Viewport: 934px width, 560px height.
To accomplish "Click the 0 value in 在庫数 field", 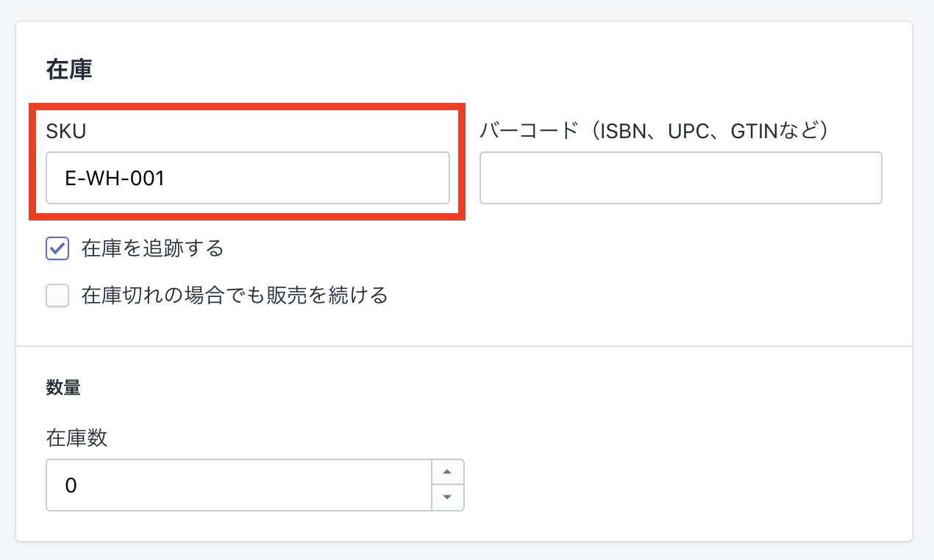I will click(71, 485).
